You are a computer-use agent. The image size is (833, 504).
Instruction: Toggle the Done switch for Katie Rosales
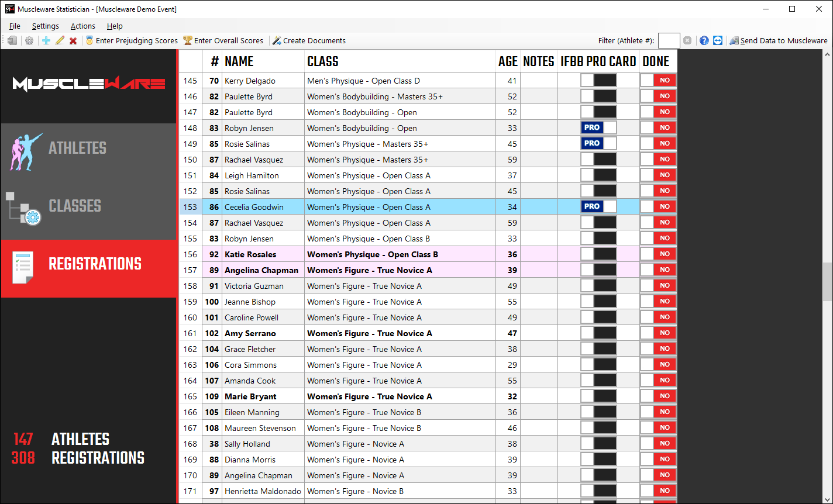click(658, 254)
